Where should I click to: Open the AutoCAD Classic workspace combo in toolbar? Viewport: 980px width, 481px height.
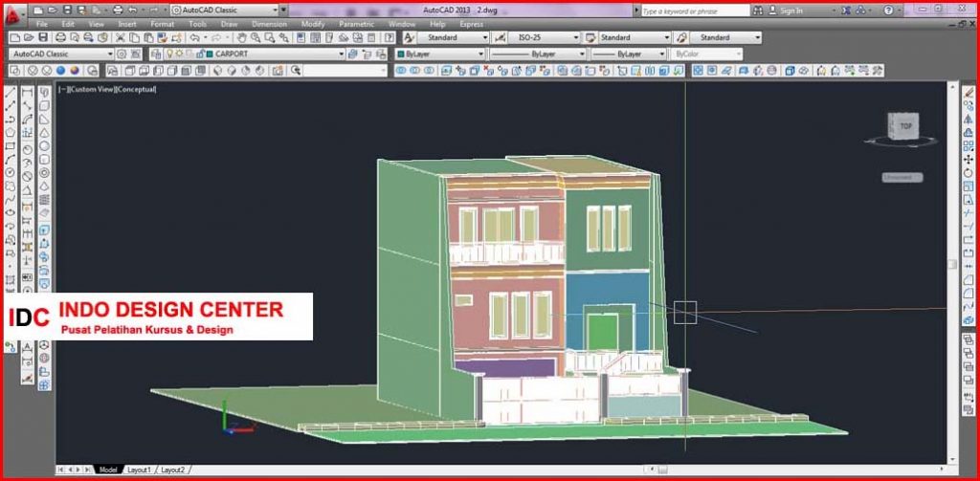[x=62, y=55]
